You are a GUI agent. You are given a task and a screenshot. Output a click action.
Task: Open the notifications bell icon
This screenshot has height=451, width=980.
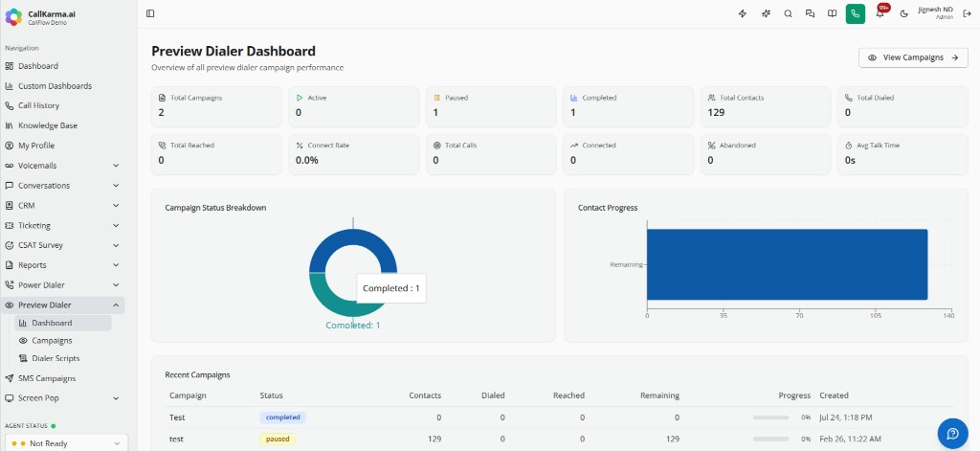(880, 13)
